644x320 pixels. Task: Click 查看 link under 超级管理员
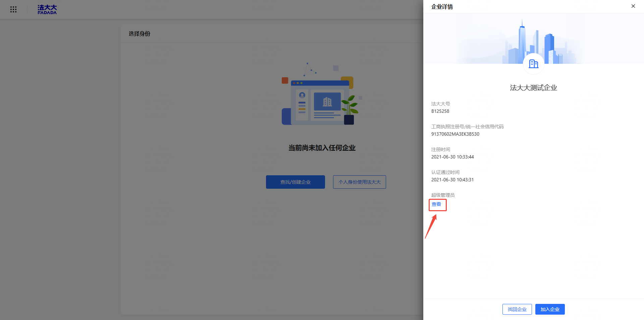(436, 204)
